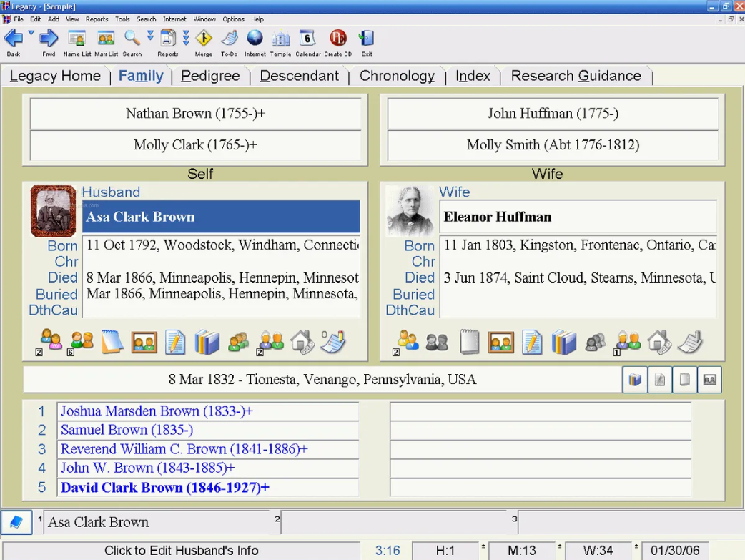Select child Joshua Marsden Brown (1833-)+

tap(208, 411)
